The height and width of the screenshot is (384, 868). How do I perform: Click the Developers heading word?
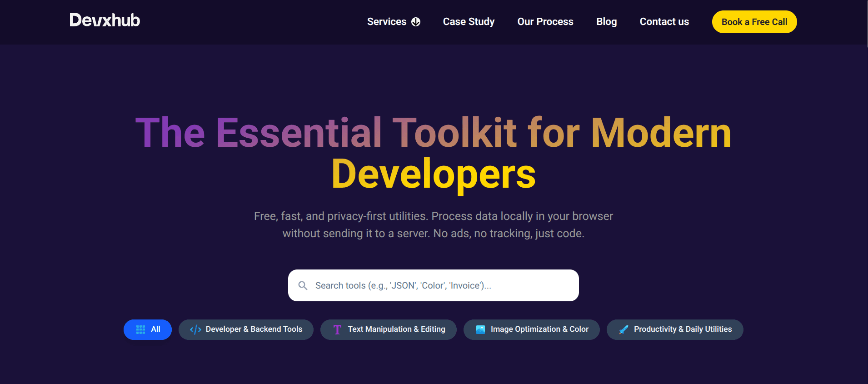pos(434,175)
